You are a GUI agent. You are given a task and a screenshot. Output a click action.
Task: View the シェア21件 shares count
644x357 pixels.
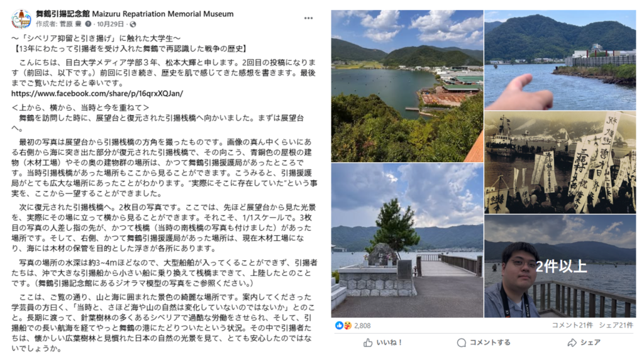[616, 326]
